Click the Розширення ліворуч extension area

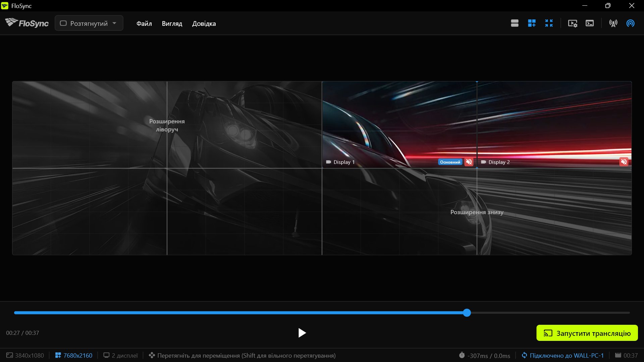[167, 125]
